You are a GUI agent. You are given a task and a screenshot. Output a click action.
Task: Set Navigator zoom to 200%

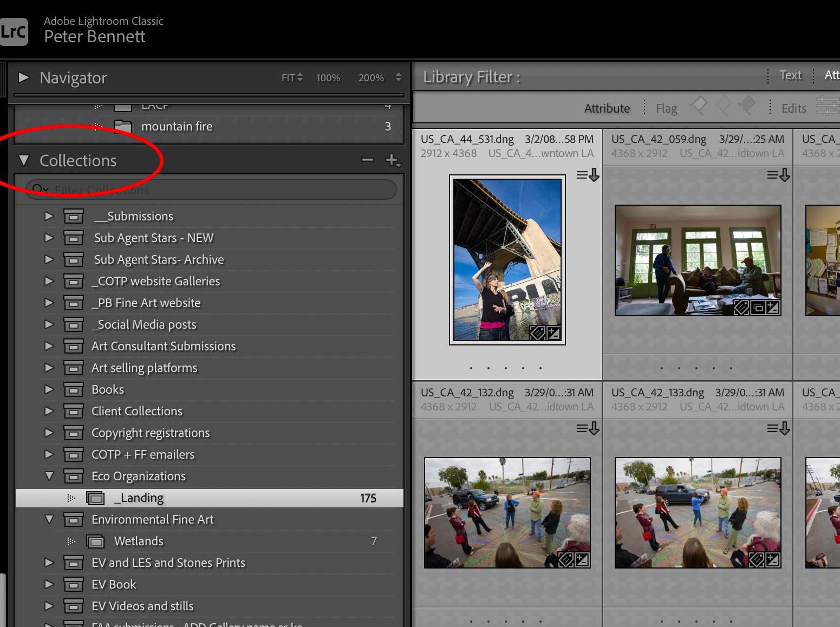pos(371,78)
